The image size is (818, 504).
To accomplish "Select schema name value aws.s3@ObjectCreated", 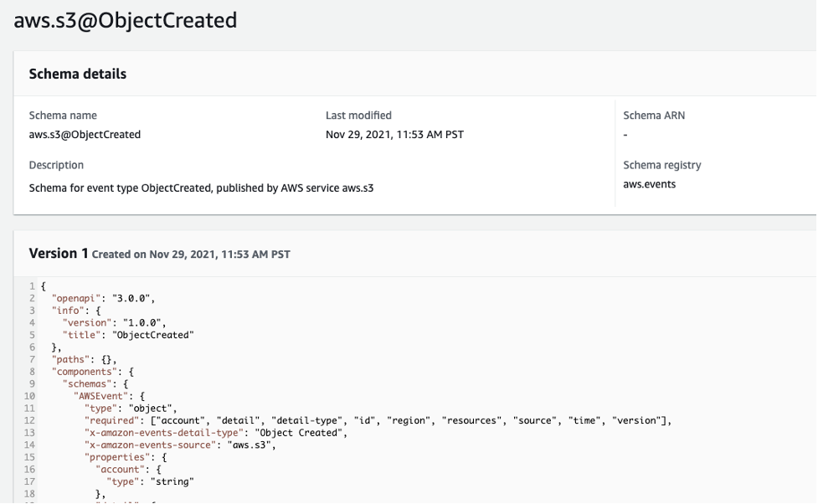I will coord(85,135).
